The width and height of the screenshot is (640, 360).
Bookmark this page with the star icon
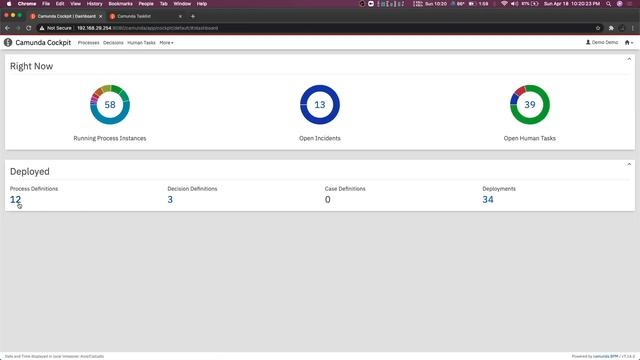[598, 28]
